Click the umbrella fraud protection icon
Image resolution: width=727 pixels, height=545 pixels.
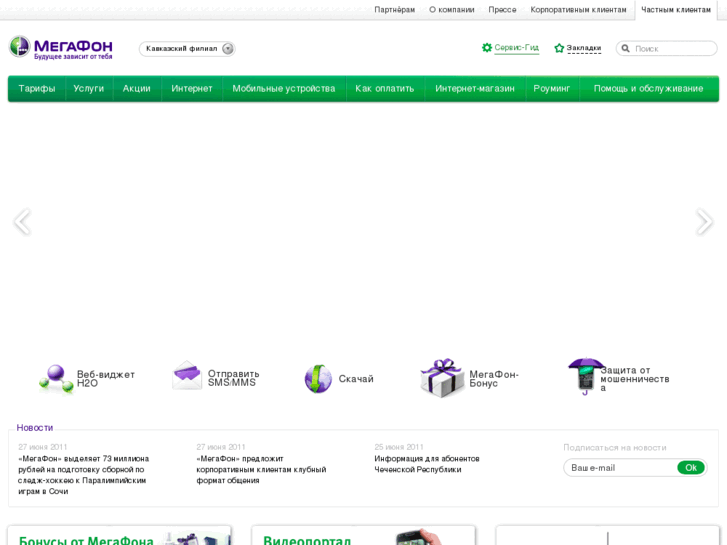pyautogui.click(x=585, y=376)
